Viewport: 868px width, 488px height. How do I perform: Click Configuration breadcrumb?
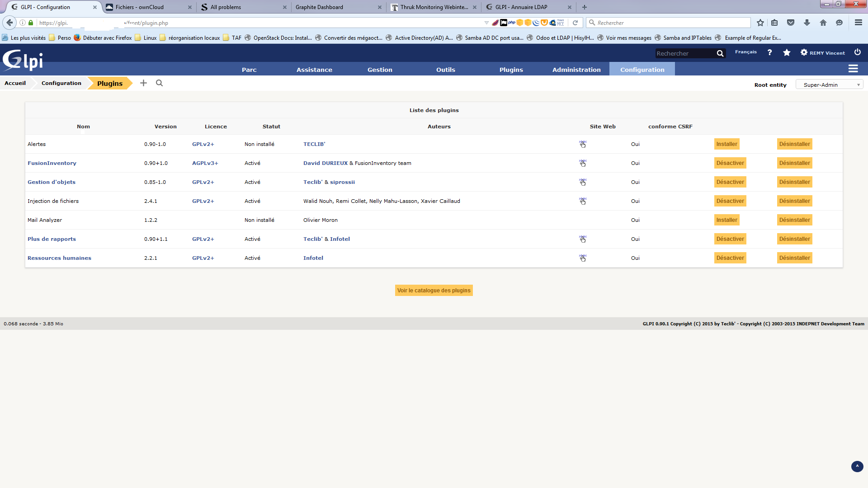[x=61, y=83]
